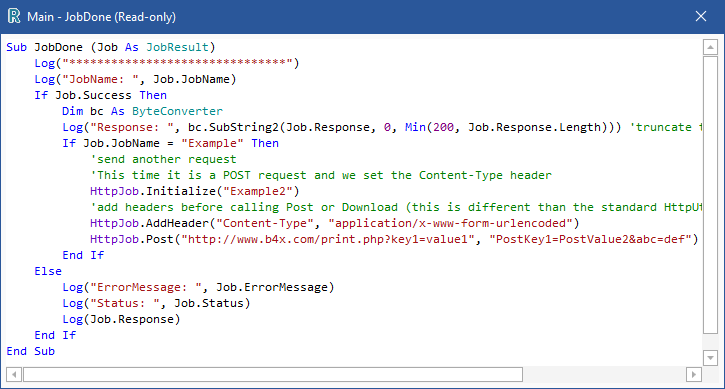
Task: Click the horizontal scrollbar left arrow
Action: tap(14, 374)
